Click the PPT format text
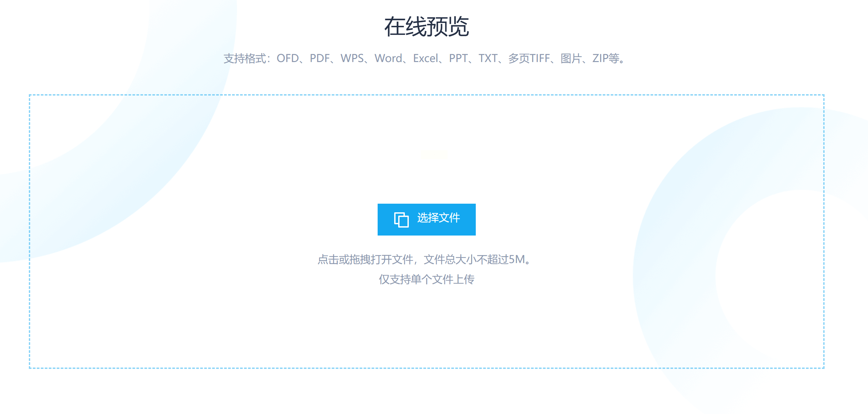Viewport: 868px width, 414px height. point(458,58)
